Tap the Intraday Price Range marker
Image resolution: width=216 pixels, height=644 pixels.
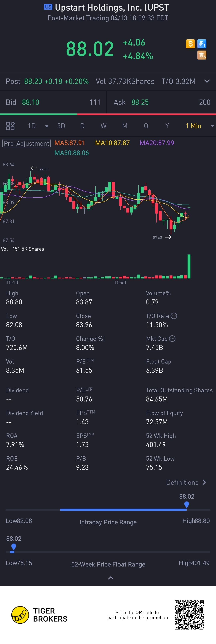click(x=186, y=505)
